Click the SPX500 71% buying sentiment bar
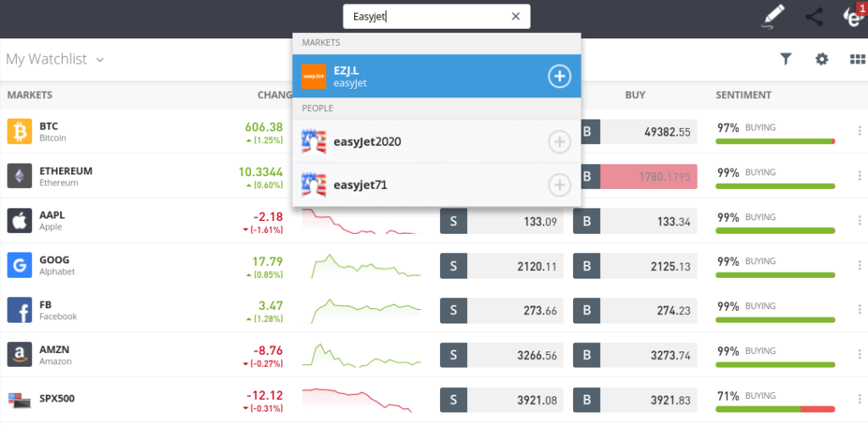The width and height of the screenshot is (868, 426). coord(775,409)
